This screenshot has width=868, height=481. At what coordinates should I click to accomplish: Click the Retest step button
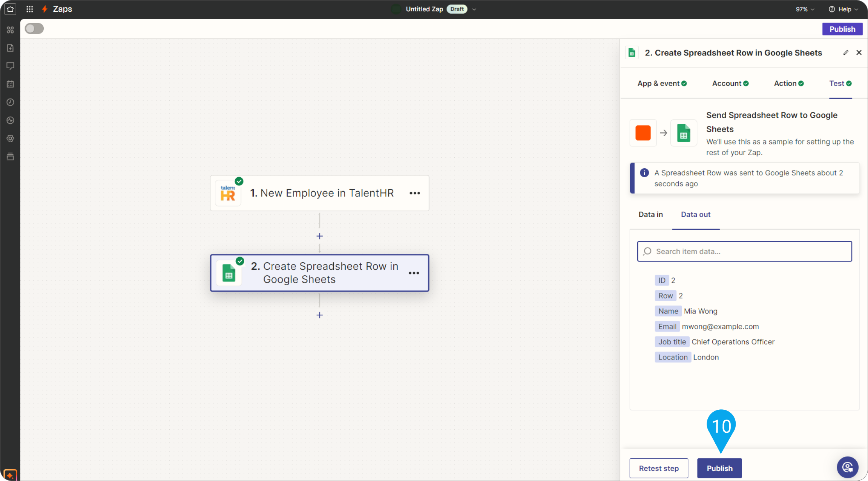(x=659, y=468)
